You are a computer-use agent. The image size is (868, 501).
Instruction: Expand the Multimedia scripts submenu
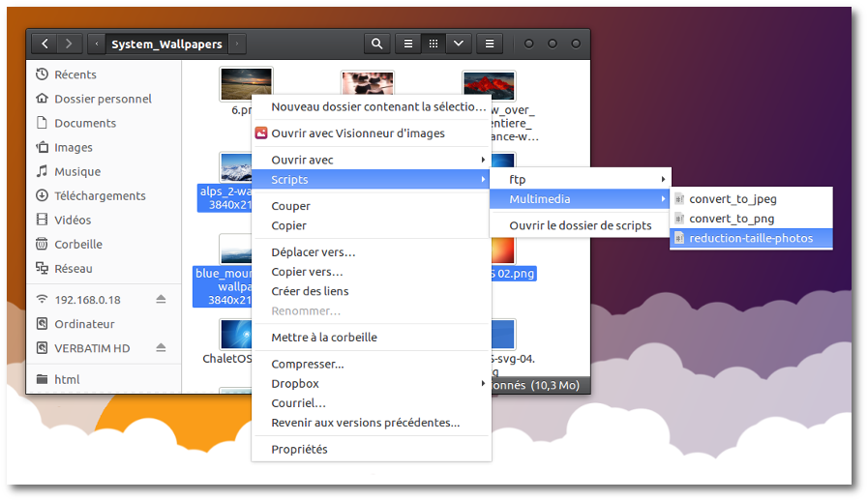581,199
